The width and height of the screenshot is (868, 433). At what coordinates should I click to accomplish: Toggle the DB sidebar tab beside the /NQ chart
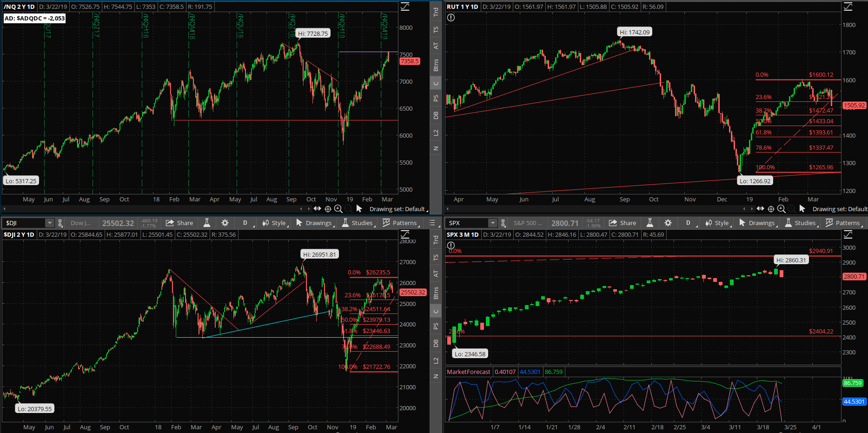(436, 116)
